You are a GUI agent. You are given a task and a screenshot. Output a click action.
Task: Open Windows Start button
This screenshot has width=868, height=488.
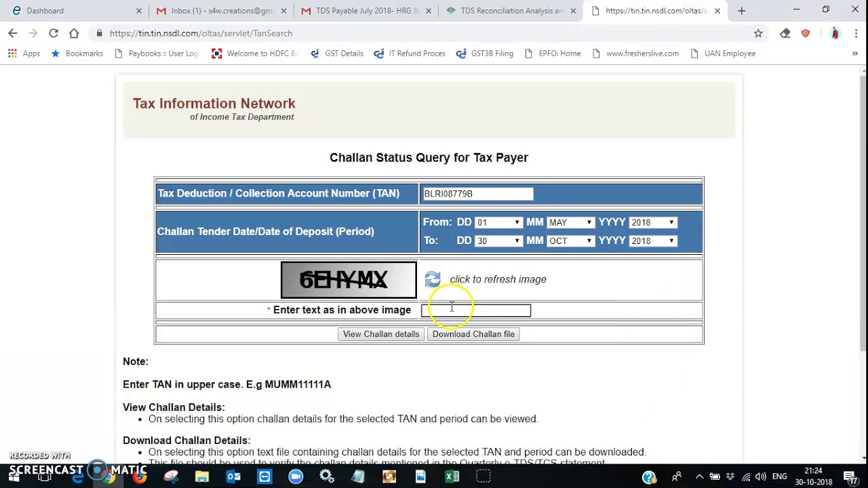click(14, 476)
